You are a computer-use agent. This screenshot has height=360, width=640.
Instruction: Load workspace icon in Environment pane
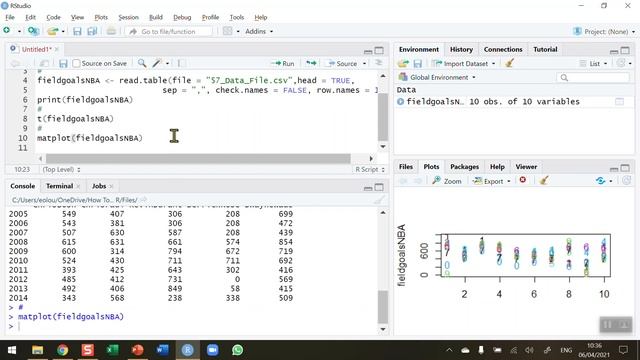tap(403, 64)
